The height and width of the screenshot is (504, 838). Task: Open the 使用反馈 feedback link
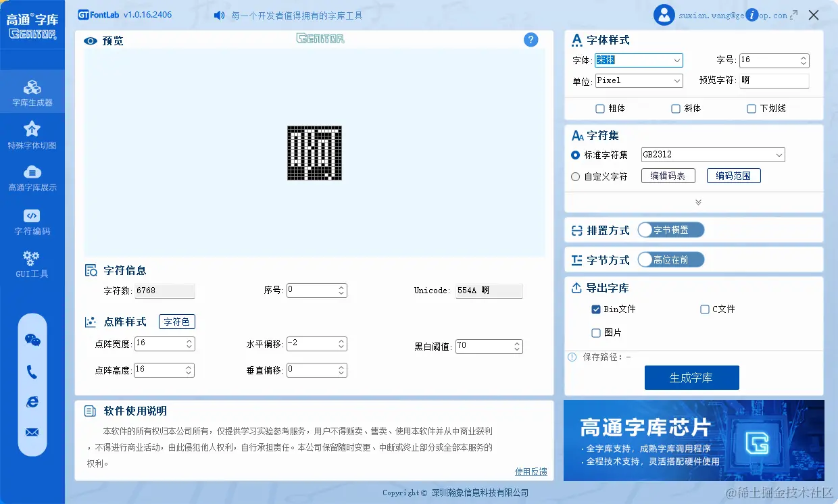(531, 472)
